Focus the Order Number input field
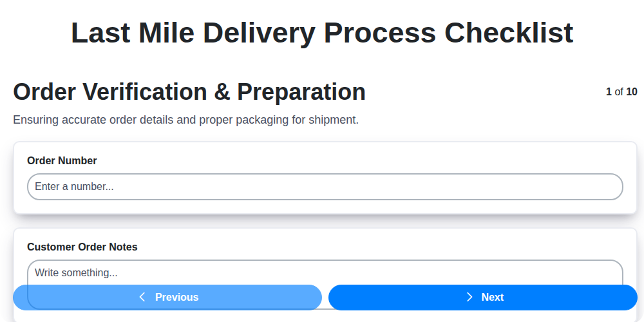 tap(325, 187)
